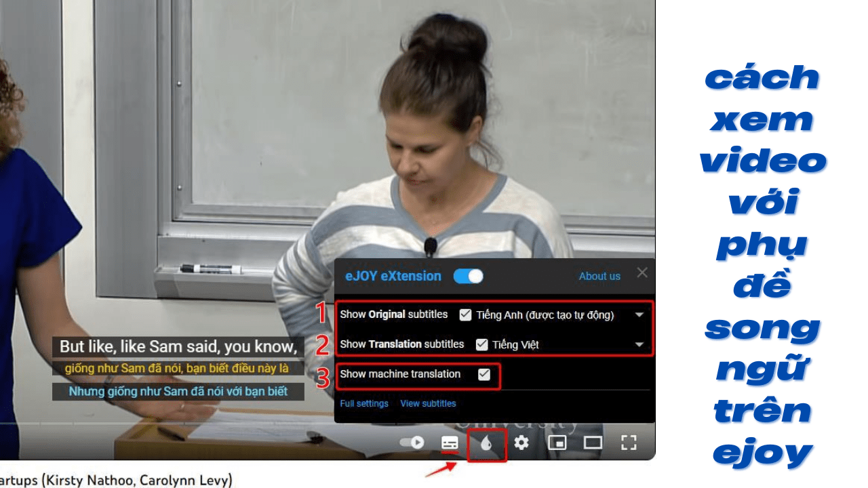Viewport: 868px width, 488px height.
Task: Click the yellow Vietnamese subtitle line
Action: [177, 369]
